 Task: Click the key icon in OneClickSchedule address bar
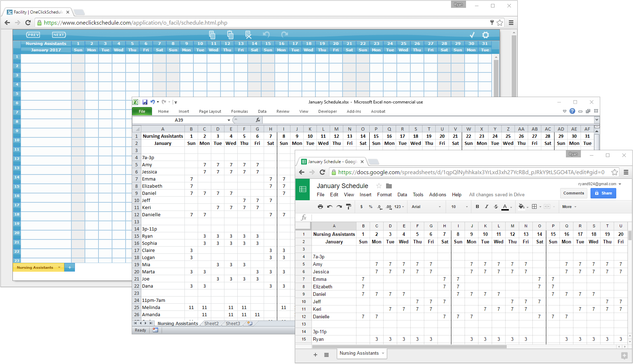492,22
